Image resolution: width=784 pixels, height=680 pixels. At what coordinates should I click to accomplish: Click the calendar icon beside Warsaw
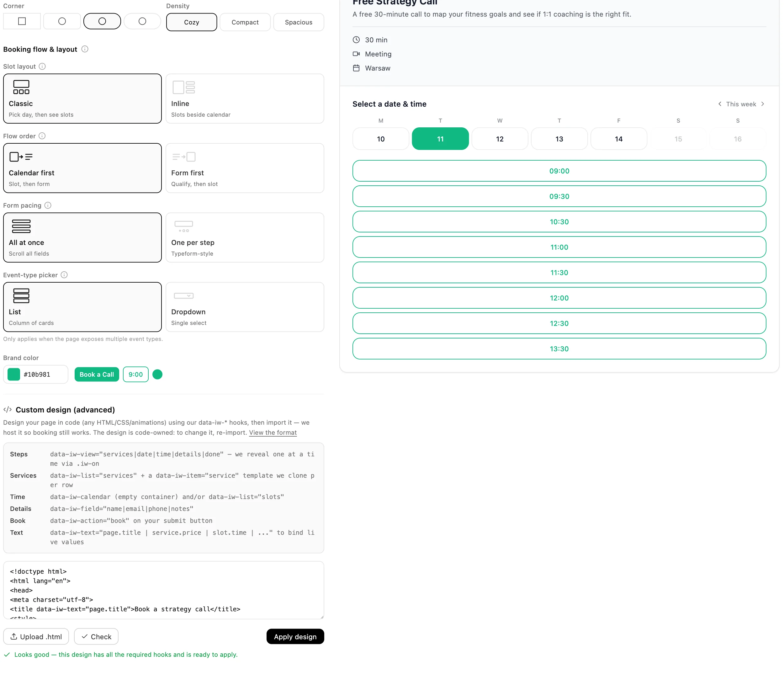point(356,68)
